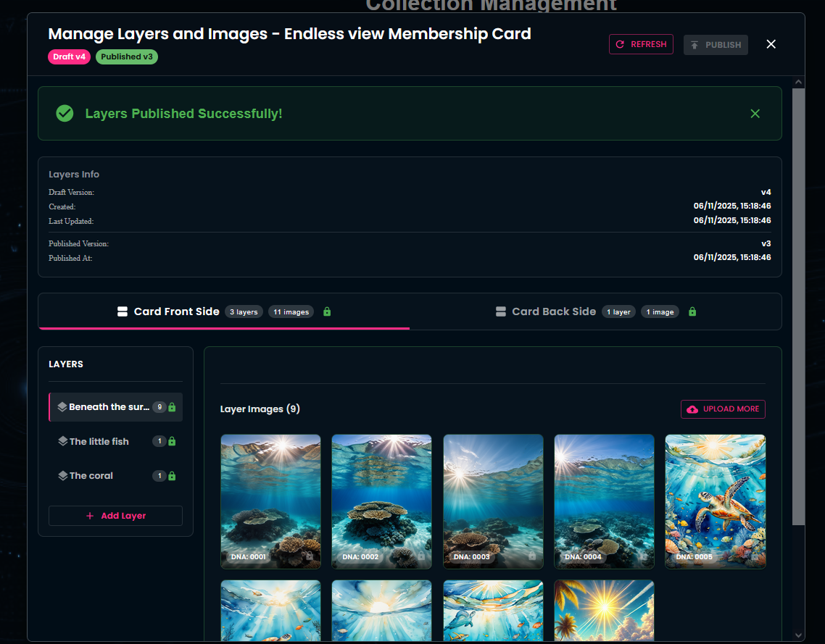Click the green checkmark success icon
825x644 pixels.
pos(65,114)
